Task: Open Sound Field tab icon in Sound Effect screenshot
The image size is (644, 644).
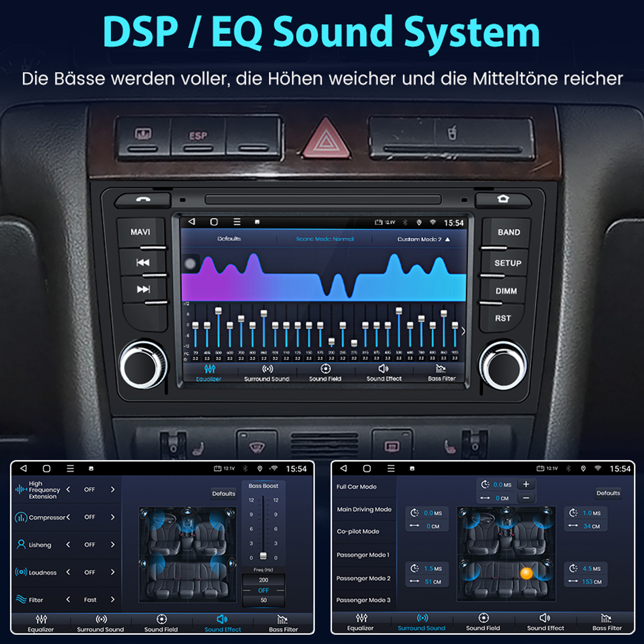Action: click(x=161, y=619)
